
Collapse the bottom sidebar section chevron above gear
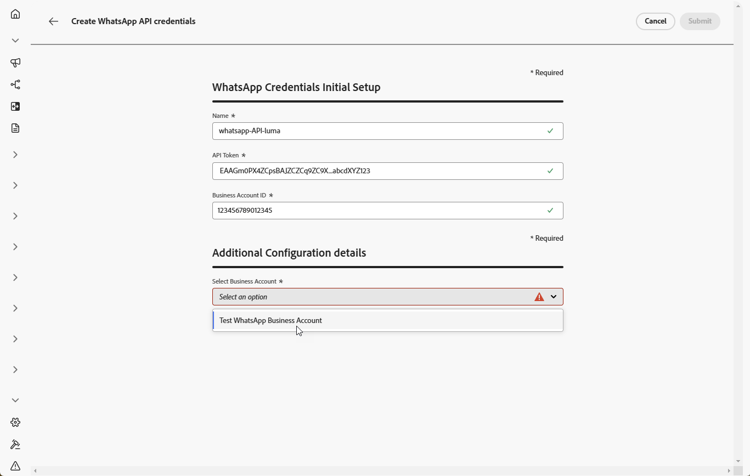click(x=15, y=400)
